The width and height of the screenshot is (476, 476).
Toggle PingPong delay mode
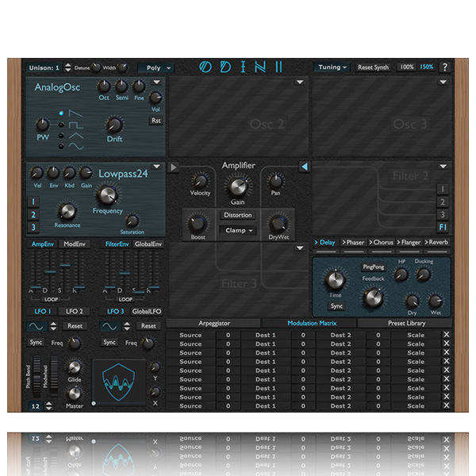[374, 267]
